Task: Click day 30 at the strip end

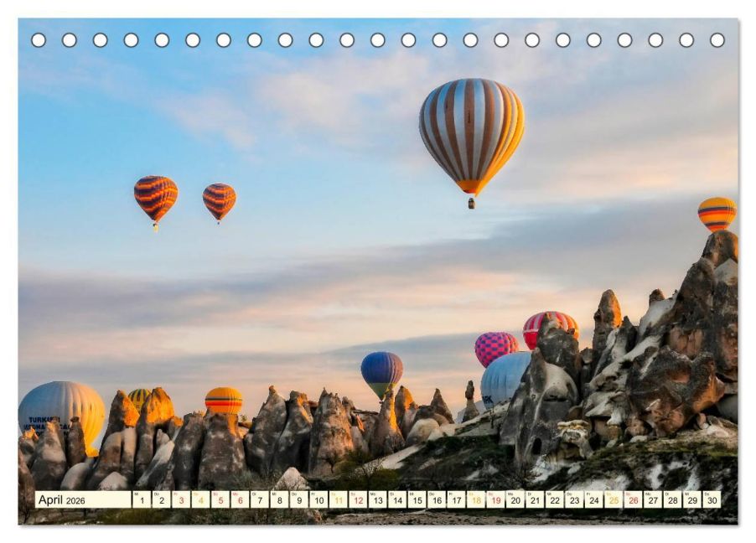Action: click(712, 499)
